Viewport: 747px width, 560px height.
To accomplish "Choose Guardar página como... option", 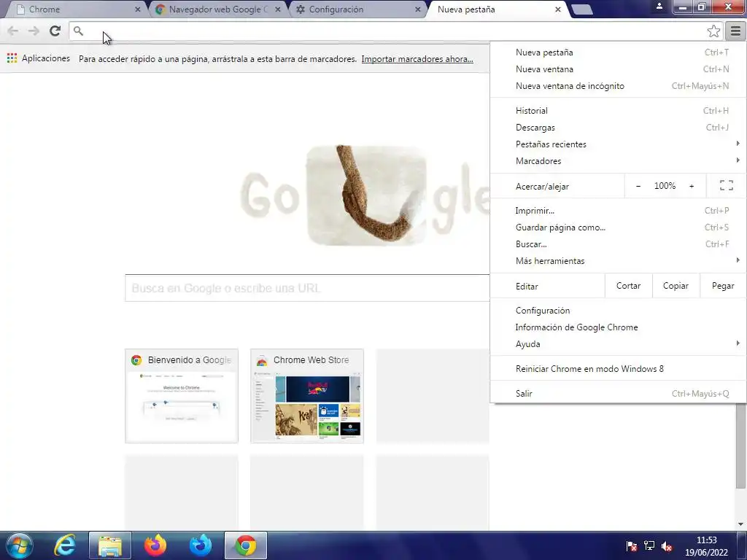I will [618, 227].
